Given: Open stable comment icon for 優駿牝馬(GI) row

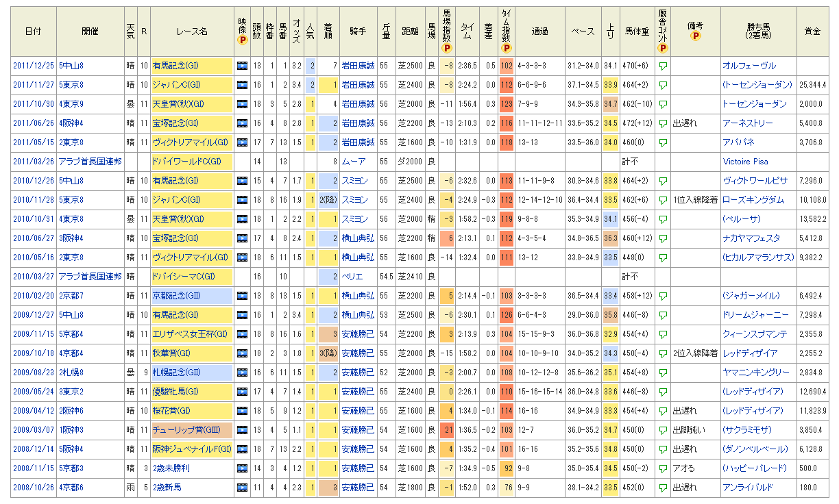Looking at the screenshot, I should pyautogui.click(x=663, y=392).
